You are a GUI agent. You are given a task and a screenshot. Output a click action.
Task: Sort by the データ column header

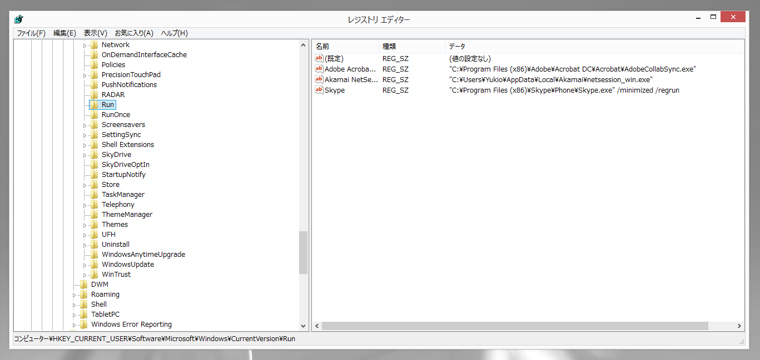click(x=594, y=47)
